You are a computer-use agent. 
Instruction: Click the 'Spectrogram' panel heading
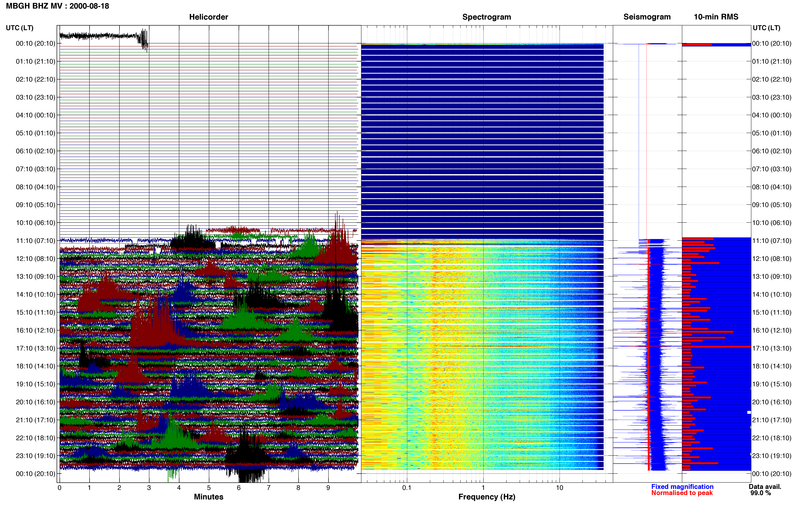click(x=487, y=17)
